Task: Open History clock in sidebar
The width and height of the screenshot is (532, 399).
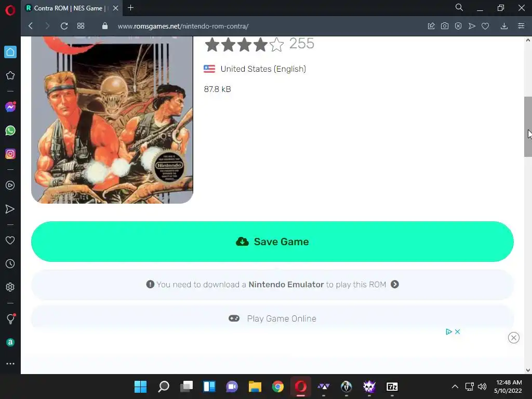Action: 10,263
